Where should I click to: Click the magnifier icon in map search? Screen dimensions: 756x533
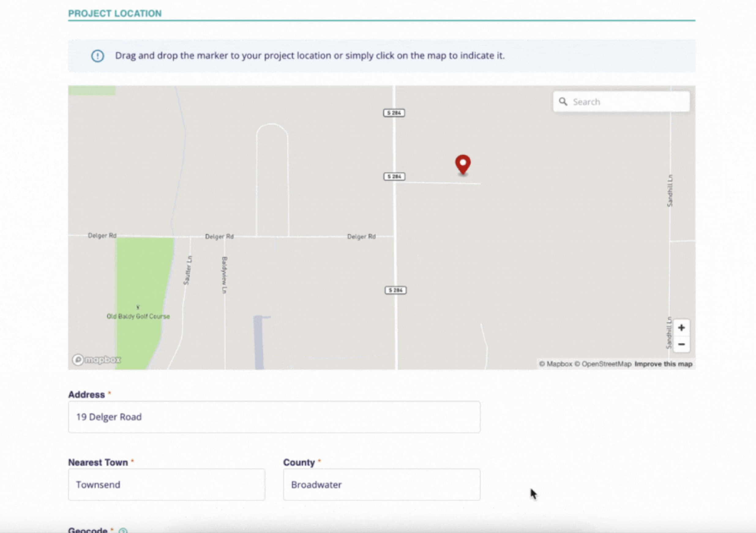[563, 101]
